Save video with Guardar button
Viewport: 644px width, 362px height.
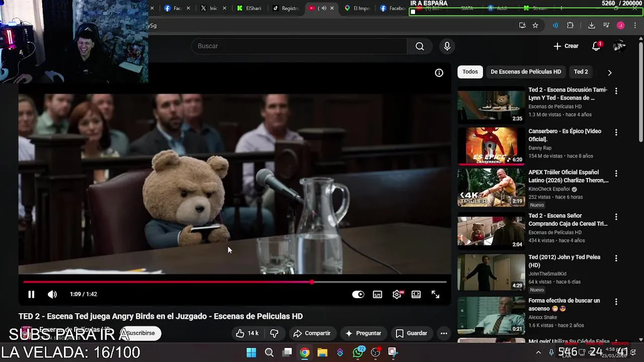pos(412,333)
